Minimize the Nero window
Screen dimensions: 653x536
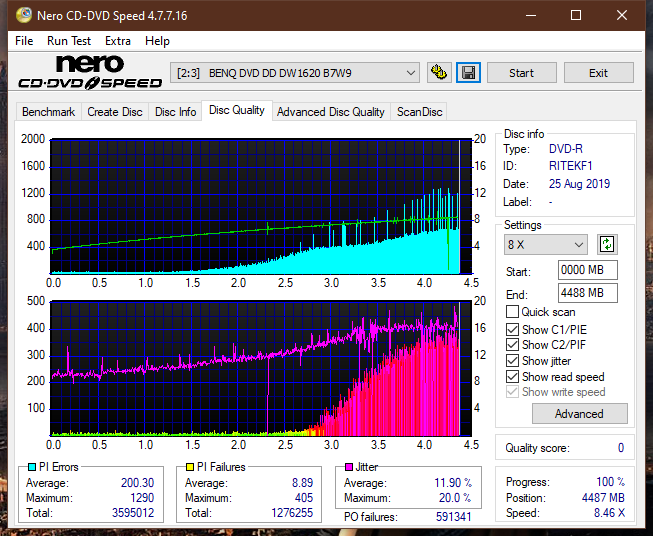tap(531, 15)
